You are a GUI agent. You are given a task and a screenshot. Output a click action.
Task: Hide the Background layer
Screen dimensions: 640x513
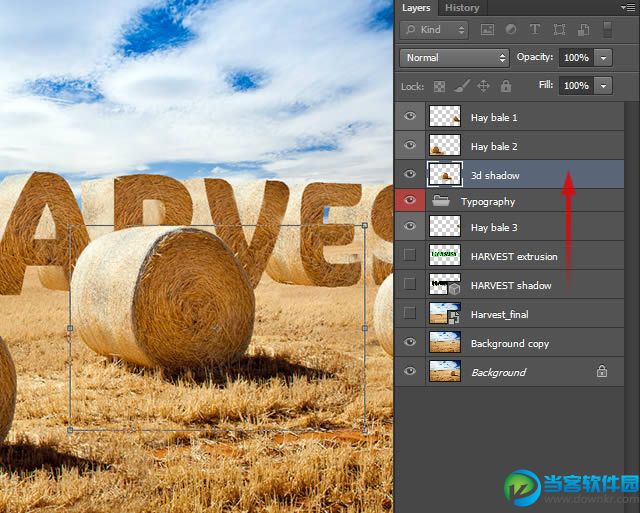[410, 371]
